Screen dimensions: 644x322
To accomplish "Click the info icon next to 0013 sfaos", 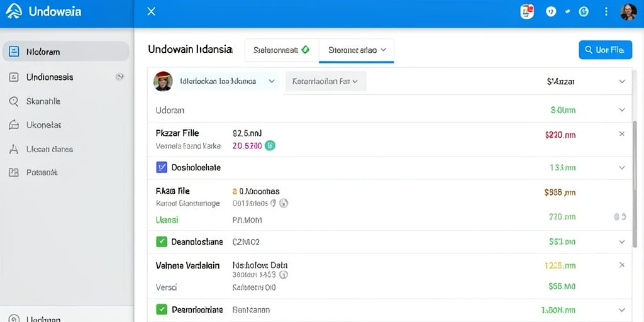I will [284, 203].
